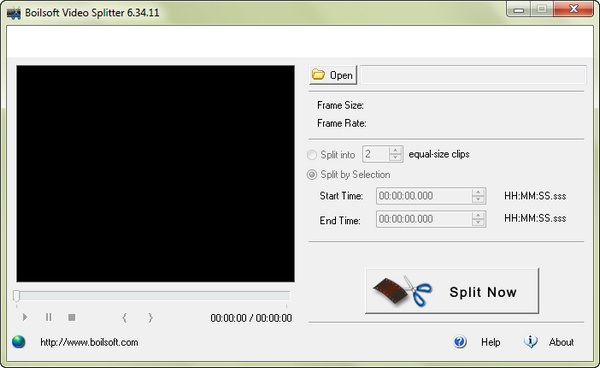Increase End Time with up arrow
This screenshot has height=368, width=600.
coord(478,215)
